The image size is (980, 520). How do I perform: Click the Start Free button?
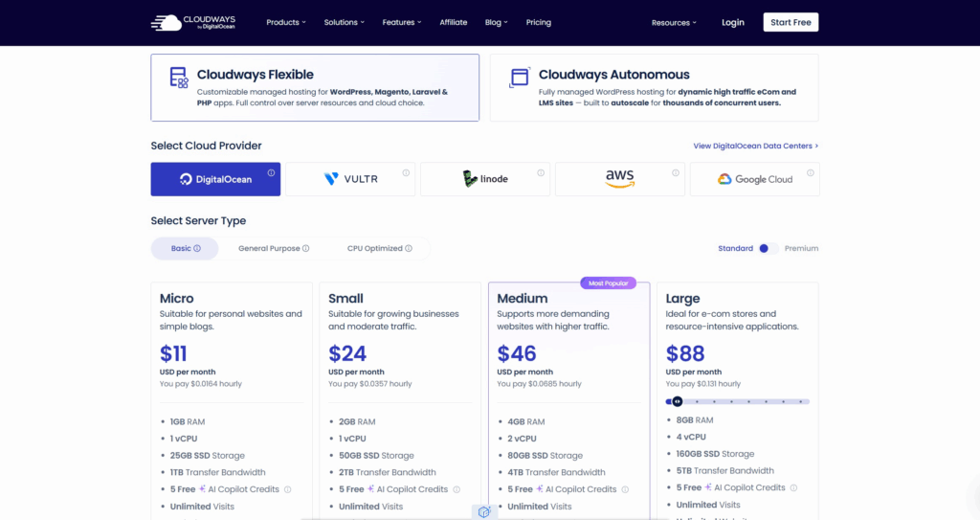click(791, 22)
